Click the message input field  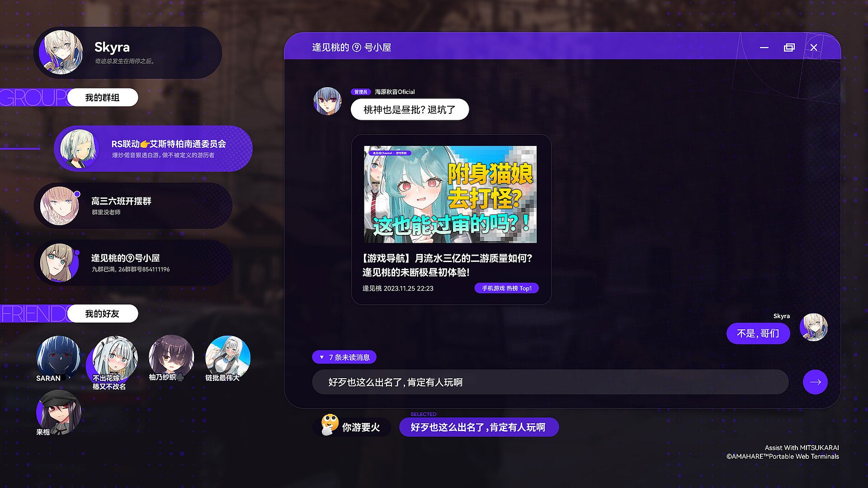pos(550,382)
